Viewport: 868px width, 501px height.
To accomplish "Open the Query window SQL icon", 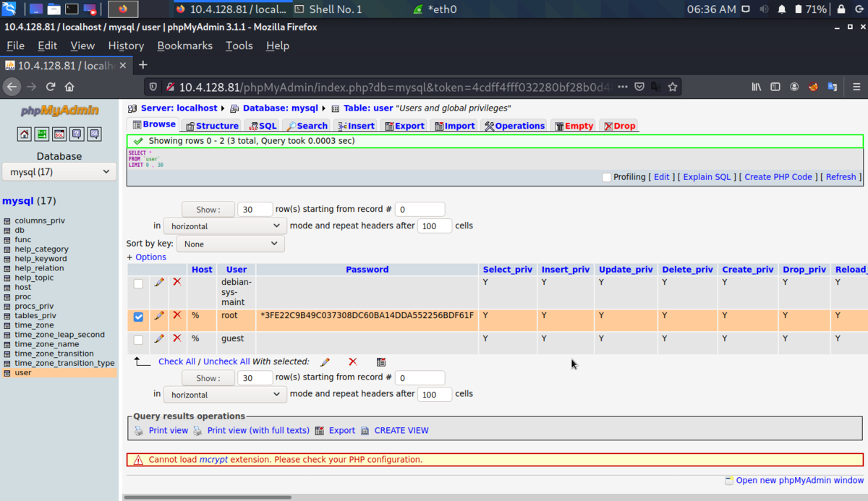I will (x=59, y=134).
